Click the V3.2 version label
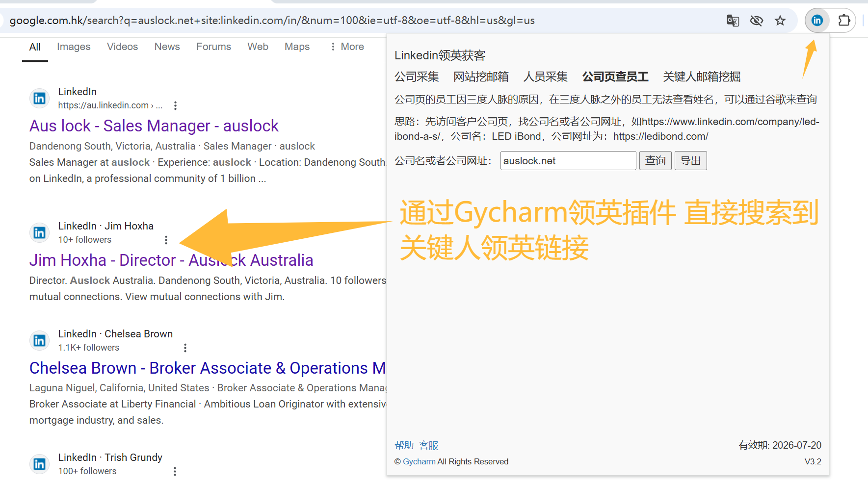The image size is (868, 483). [813, 461]
